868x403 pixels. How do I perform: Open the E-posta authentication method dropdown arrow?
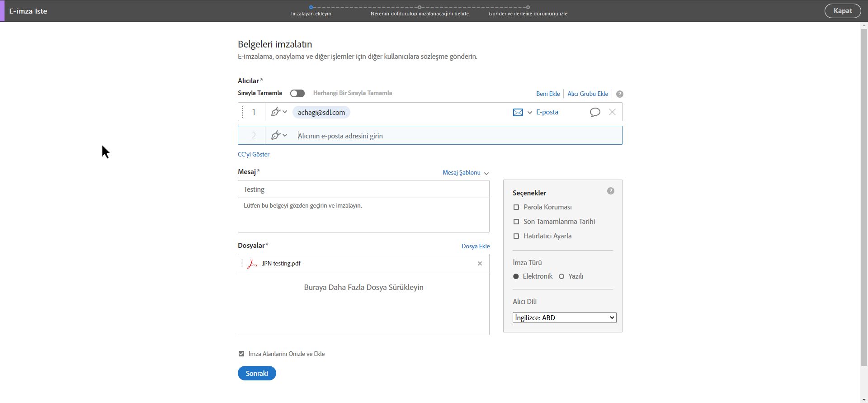(x=530, y=113)
